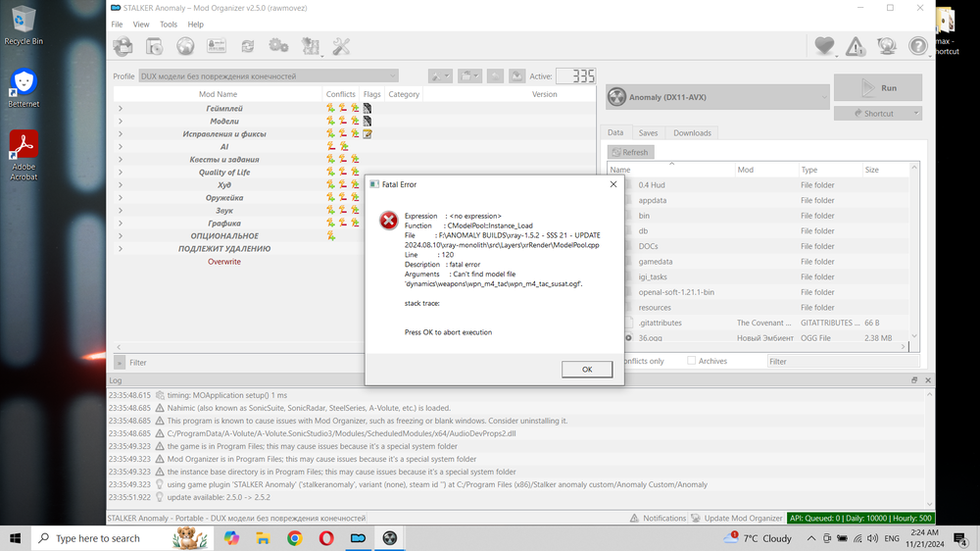Click the Endorse heart icon
The width and height of the screenshot is (980, 551).
coord(824,46)
